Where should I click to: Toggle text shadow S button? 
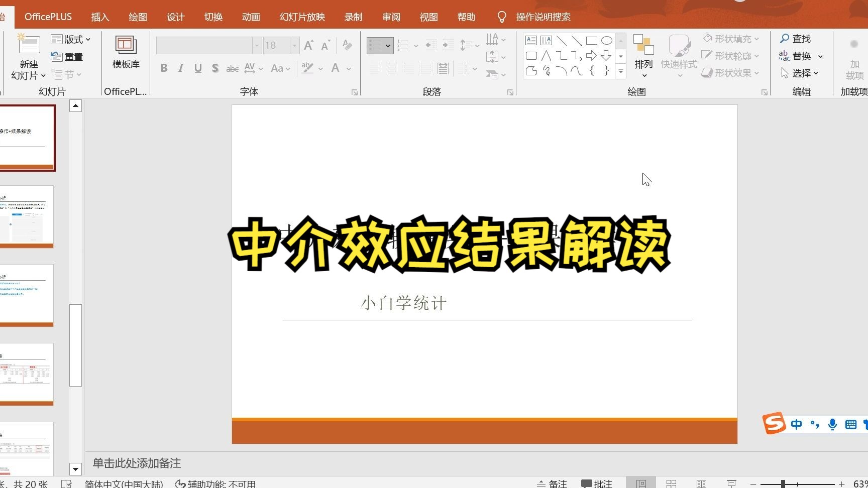tap(215, 68)
